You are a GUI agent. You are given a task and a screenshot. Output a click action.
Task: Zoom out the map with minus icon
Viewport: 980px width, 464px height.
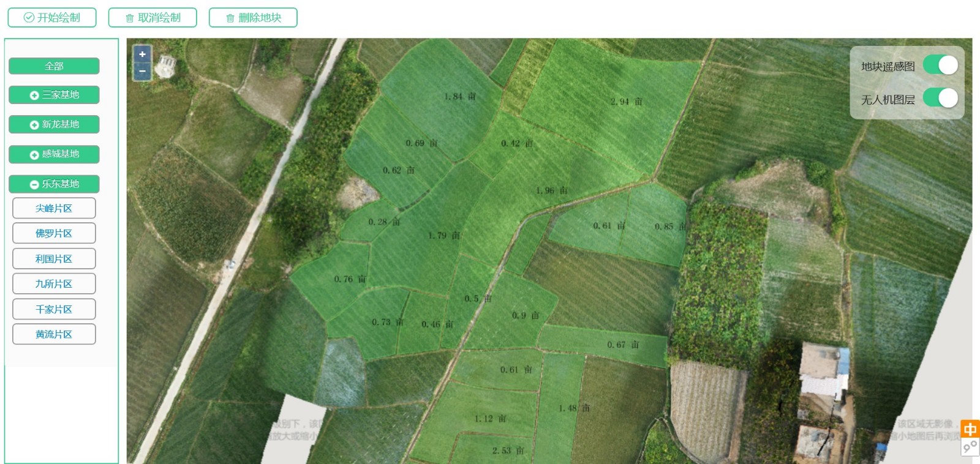142,71
